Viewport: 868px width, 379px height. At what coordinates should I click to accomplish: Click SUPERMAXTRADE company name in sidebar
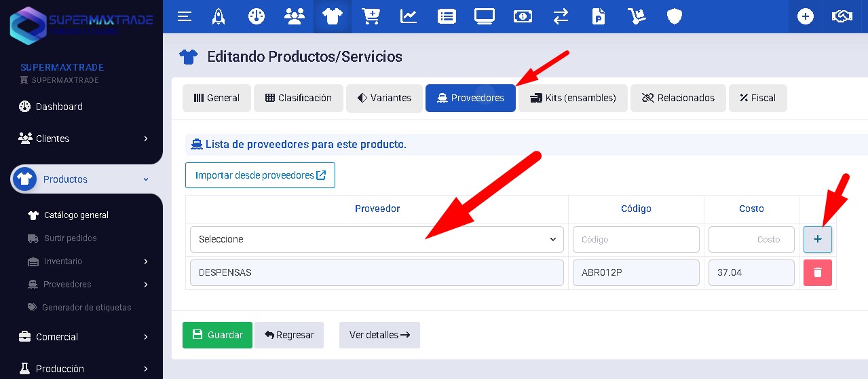(x=62, y=67)
